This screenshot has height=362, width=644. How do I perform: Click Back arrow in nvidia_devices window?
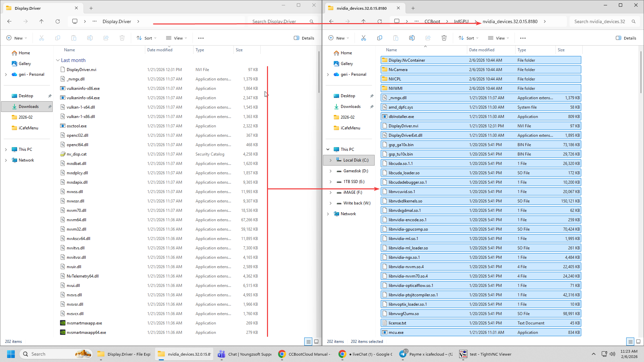tap(331, 21)
